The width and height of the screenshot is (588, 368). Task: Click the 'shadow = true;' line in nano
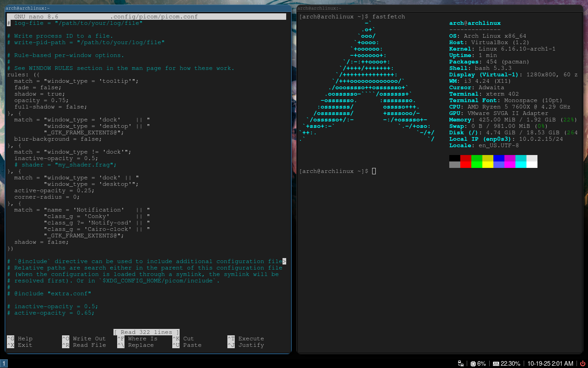40,94
